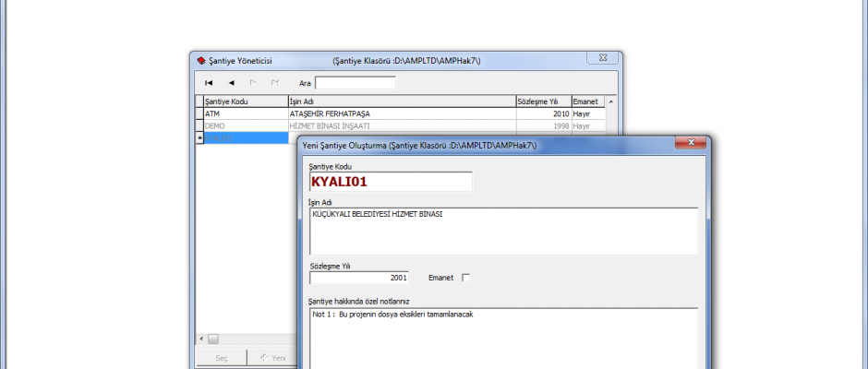Click the next record arrow

(253, 83)
